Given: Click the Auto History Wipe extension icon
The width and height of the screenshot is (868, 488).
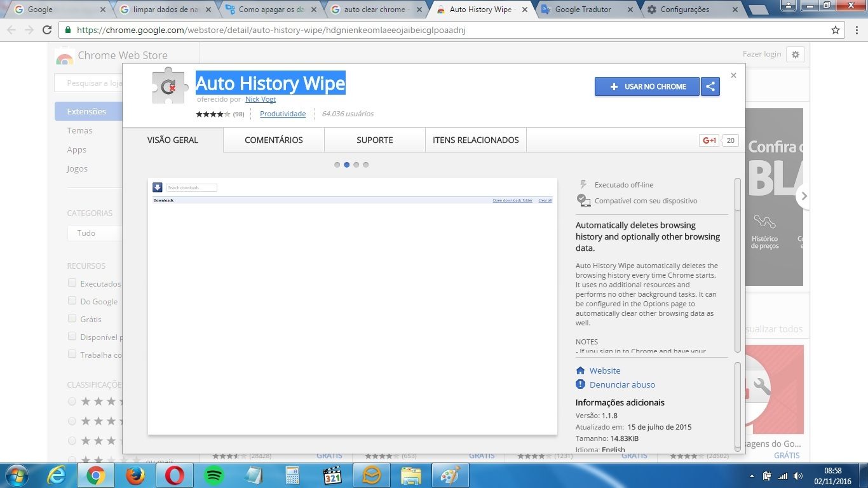Looking at the screenshot, I should click(x=170, y=86).
